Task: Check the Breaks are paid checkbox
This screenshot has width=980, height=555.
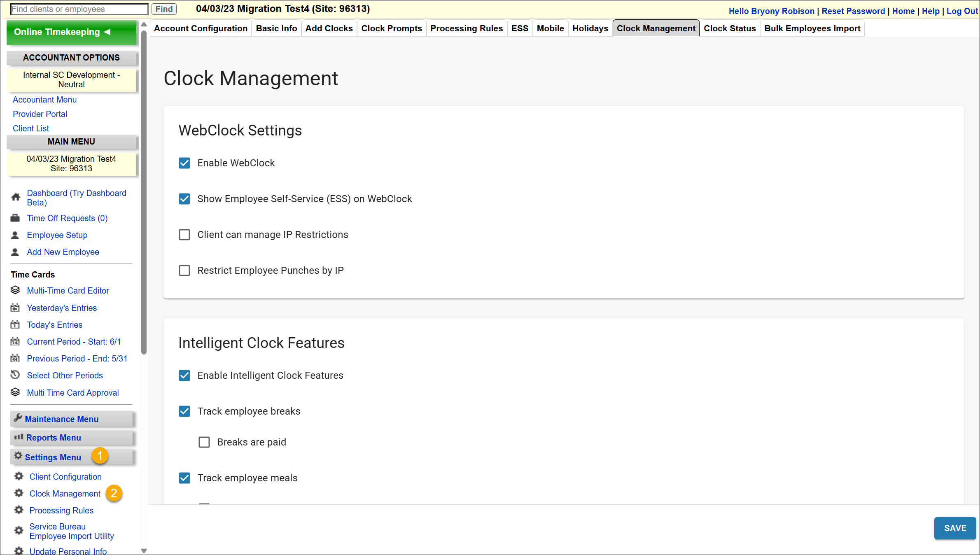Action: coord(204,442)
